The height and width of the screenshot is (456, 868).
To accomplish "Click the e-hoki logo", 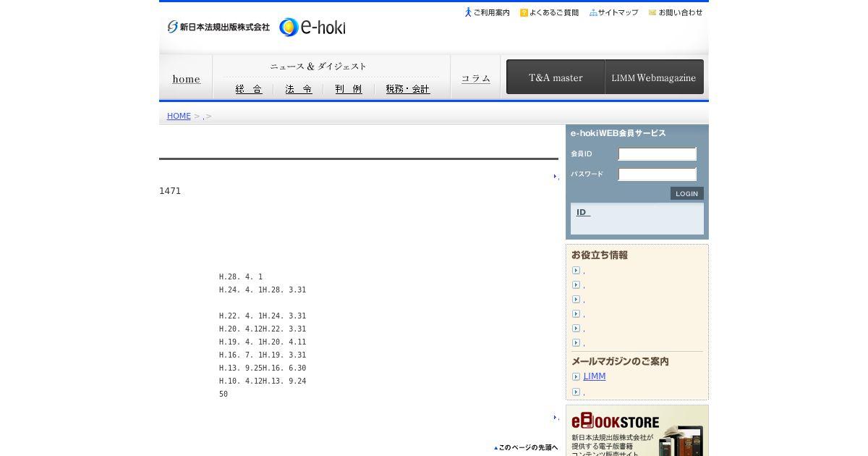I will [312, 27].
